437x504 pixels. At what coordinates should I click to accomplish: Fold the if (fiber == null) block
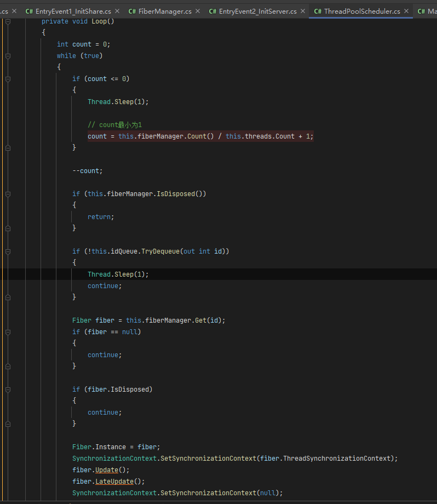pyautogui.click(x=8, y=332)
